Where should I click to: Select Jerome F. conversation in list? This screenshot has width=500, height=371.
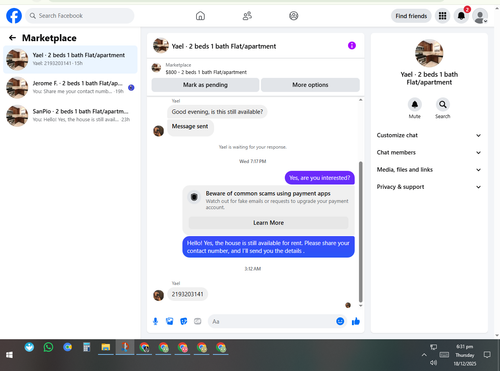70,87
